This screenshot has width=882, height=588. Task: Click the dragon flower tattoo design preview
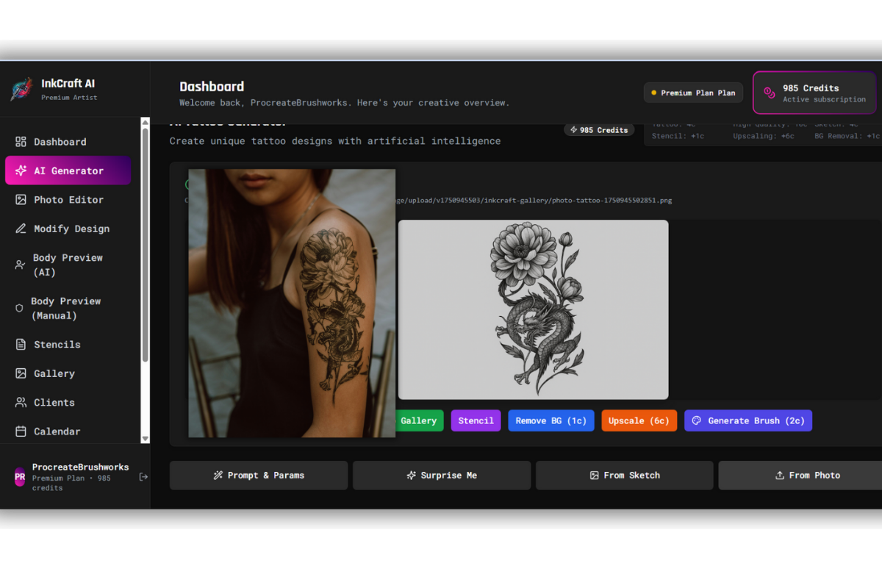[x=534, y=309]
